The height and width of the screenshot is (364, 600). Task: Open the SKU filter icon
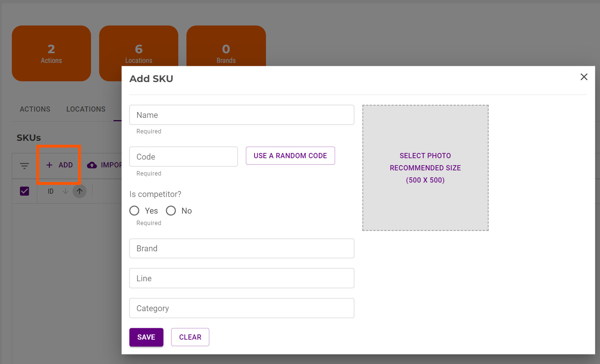(24, 166)
